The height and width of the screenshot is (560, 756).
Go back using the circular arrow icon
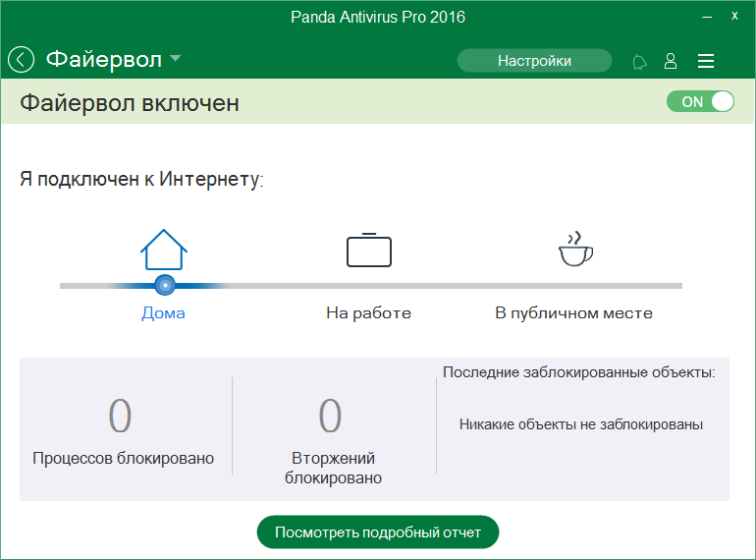(22, 60)
